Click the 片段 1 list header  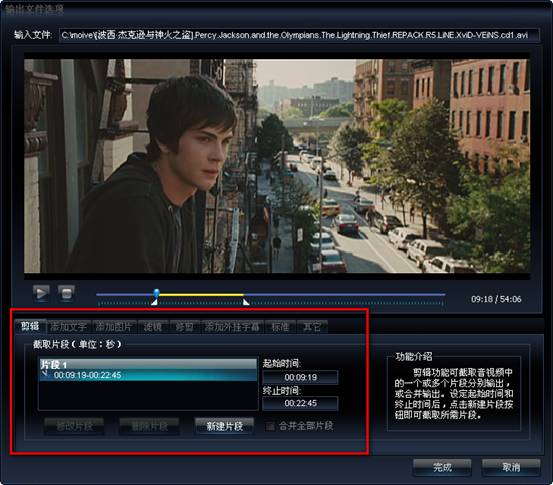(x=148, y=364)
